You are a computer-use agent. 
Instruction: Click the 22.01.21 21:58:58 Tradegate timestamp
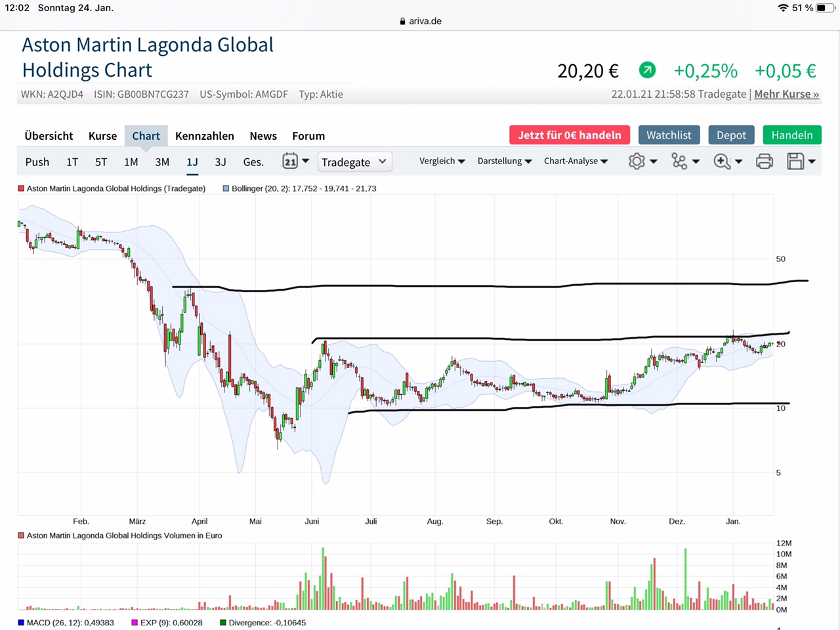(679, 94)
